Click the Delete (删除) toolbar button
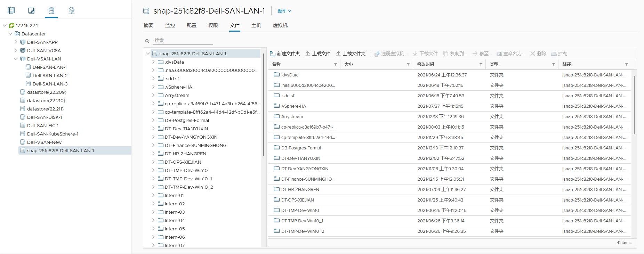The height and width of the screenshot is (254, 644). pyautogui.click(x=538, y=54)
